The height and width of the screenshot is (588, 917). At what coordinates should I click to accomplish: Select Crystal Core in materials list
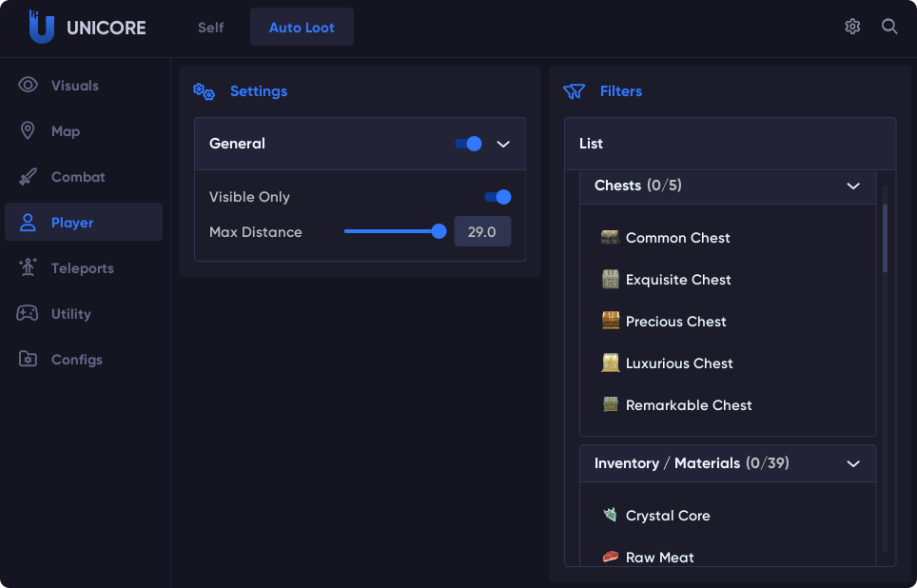click(668, 516)
